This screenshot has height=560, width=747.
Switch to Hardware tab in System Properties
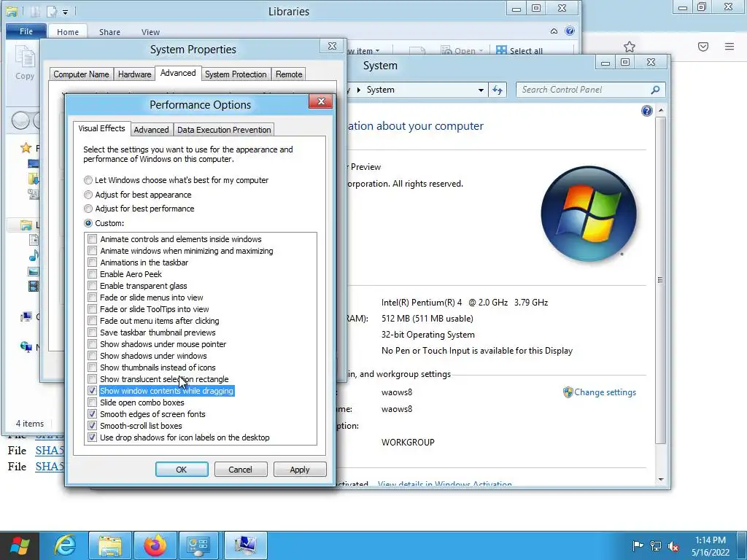pyautogui.click(x=134, y=74)
